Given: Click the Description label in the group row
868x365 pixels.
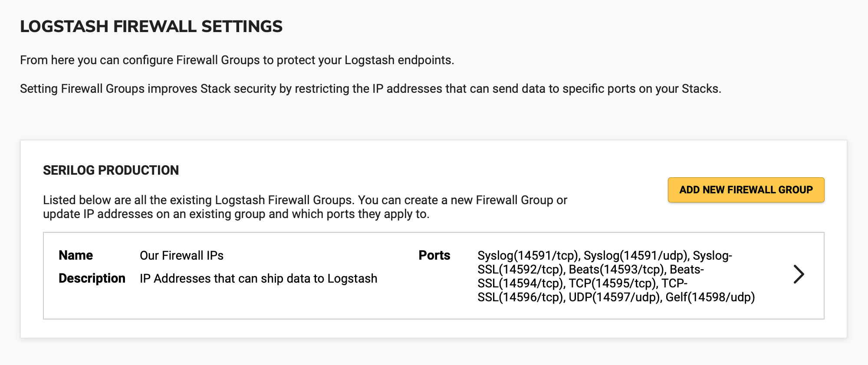Looking at the screenshot, I should pos(92,278).
